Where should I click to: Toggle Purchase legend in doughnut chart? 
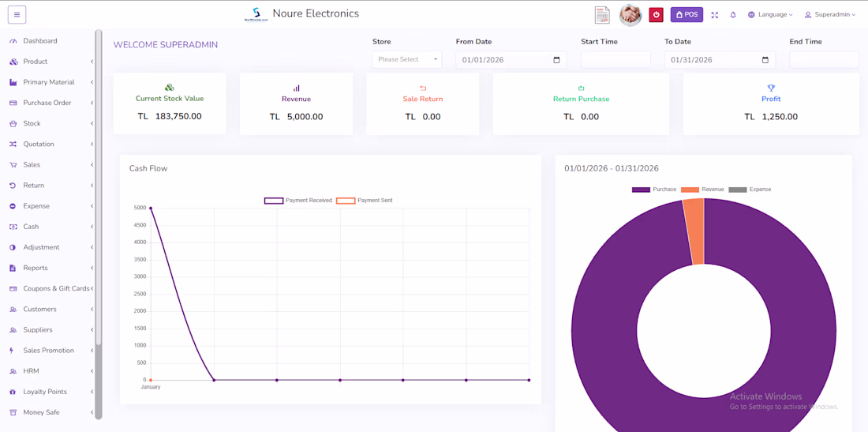point(654,190)
